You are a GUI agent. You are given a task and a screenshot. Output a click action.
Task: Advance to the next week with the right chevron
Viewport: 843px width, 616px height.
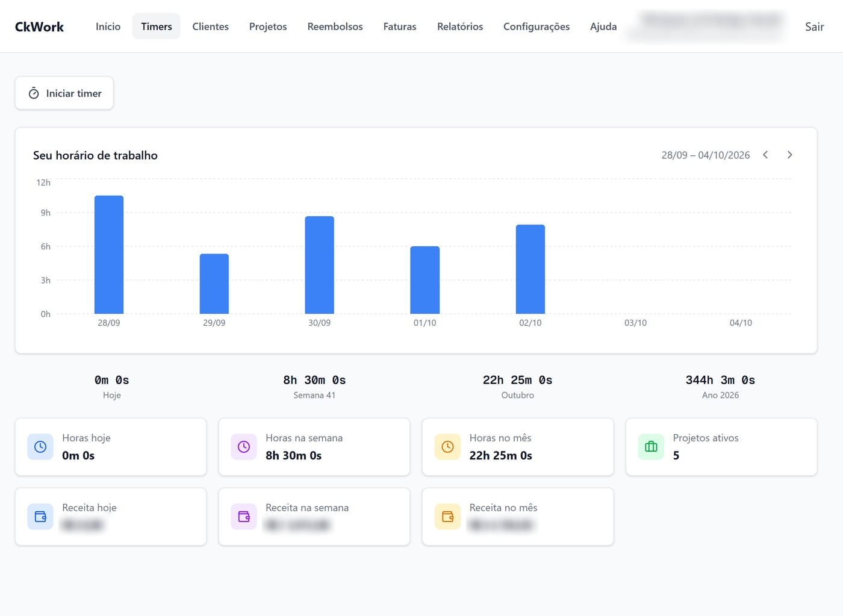[x=789, y=155]
